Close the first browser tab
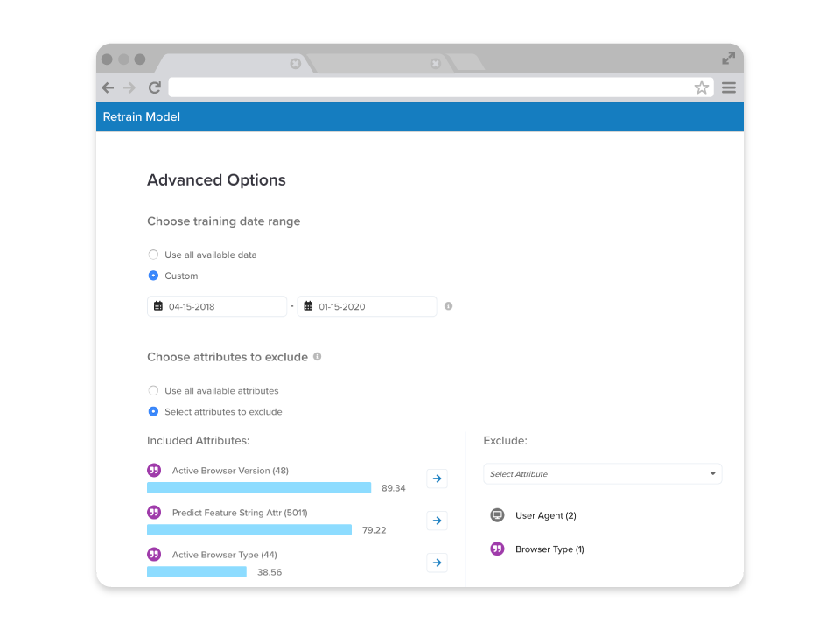The height and width of the screenshot is (630, 840). [295, 64]
